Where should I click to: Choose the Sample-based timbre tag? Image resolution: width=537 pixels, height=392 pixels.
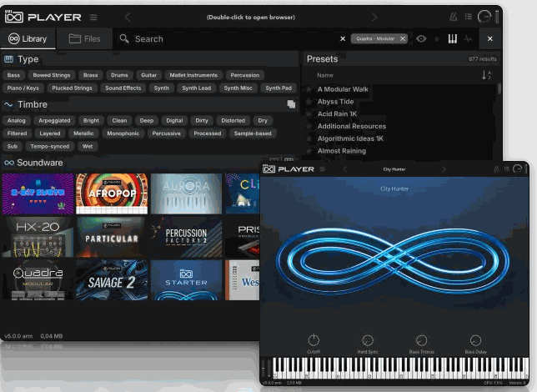tap(253, 133)
